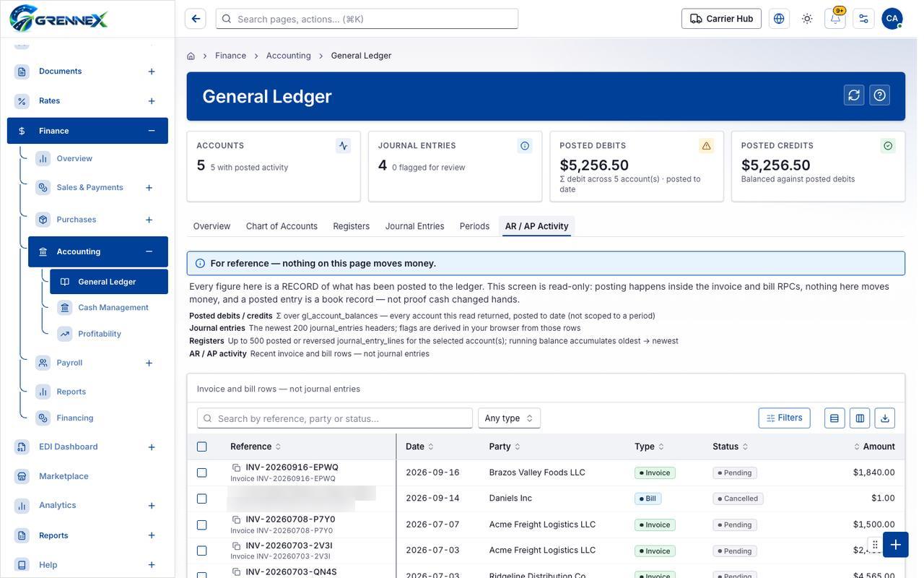Download the invoice and bill rows

pos(885,418)
